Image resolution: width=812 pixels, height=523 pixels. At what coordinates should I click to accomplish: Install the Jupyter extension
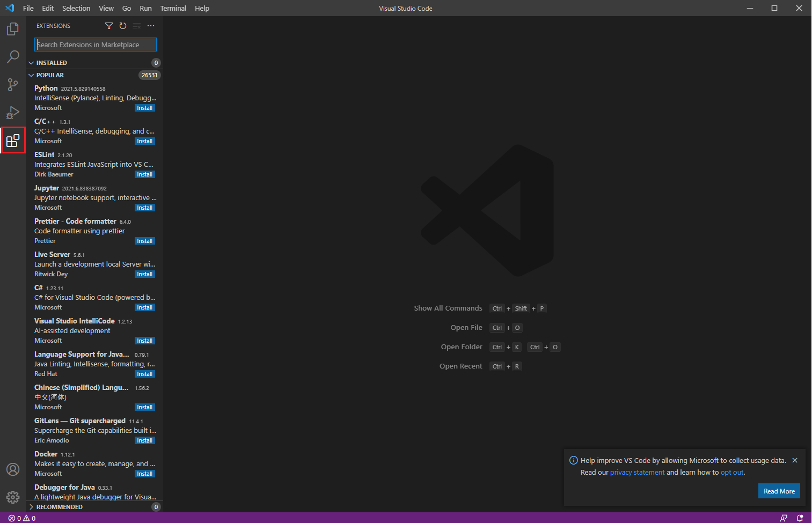[145, 208]
